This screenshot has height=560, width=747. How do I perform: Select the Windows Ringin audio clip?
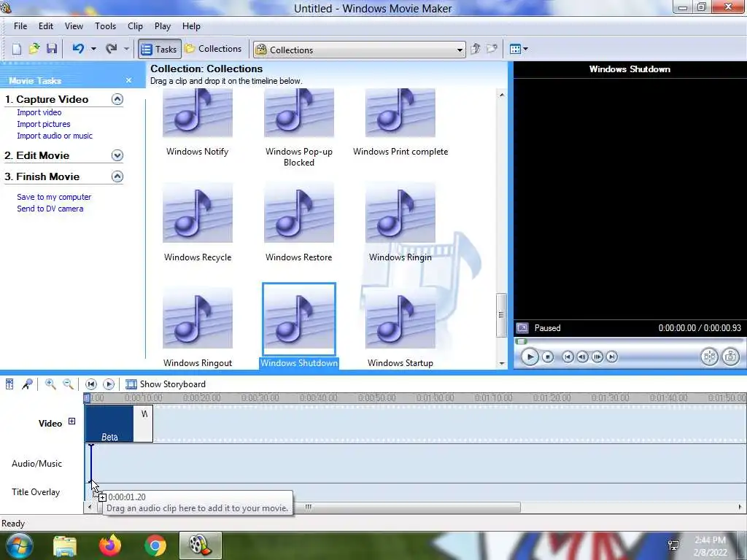click(400, 222)
